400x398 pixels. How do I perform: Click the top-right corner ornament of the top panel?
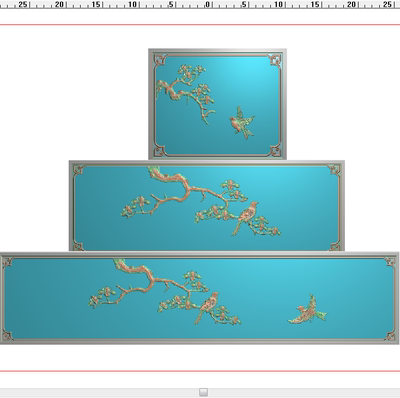[x=275, y=60]
